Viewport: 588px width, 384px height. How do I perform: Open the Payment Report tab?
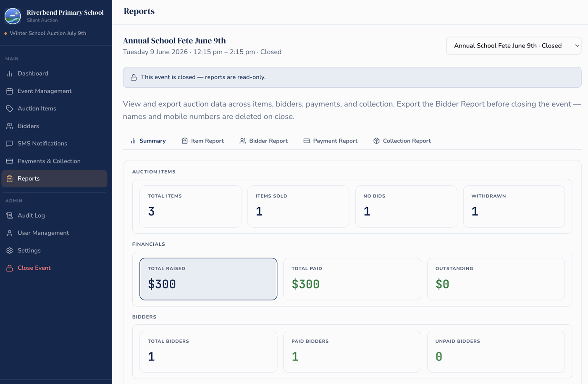[x=331, y=141]
